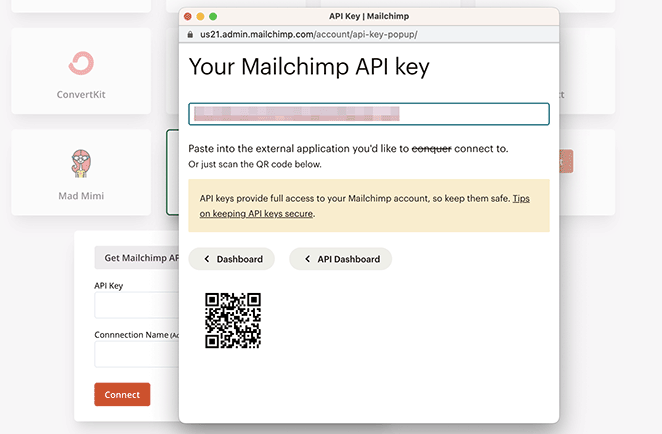Click the QR code image
Image resolution: width=662 pixels, height=434 pixels.
(x=233, y=320)
